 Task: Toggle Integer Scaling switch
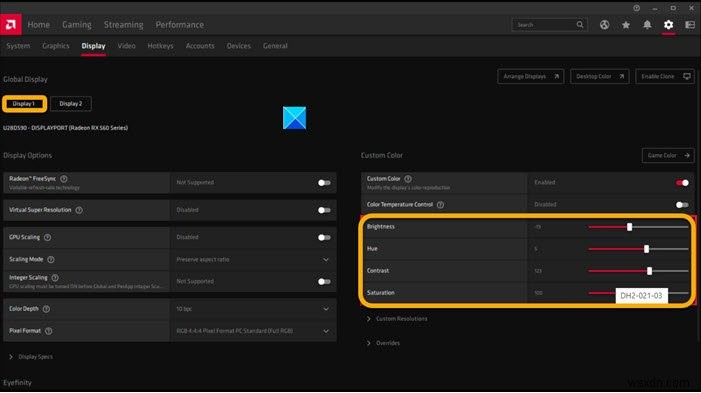coord(324,282)
